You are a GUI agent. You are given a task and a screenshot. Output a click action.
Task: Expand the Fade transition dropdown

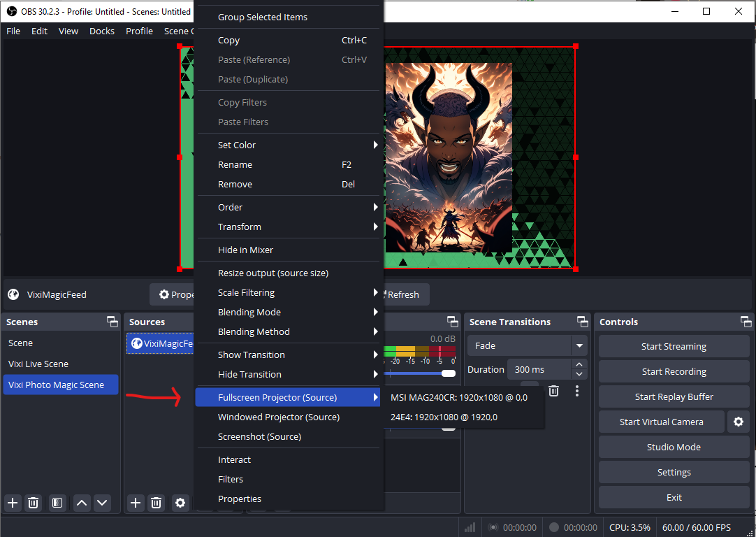tap(579, 345)
